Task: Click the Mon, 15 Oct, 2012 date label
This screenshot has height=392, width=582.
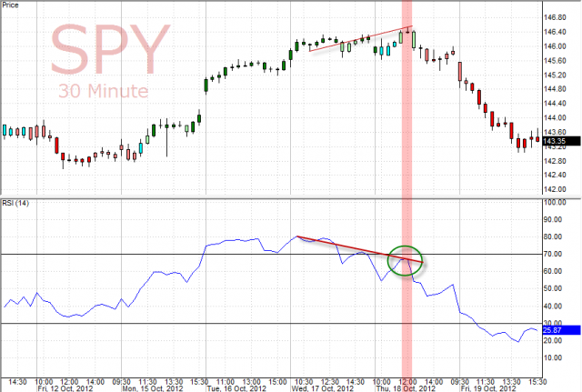Action: click(153, 388)
